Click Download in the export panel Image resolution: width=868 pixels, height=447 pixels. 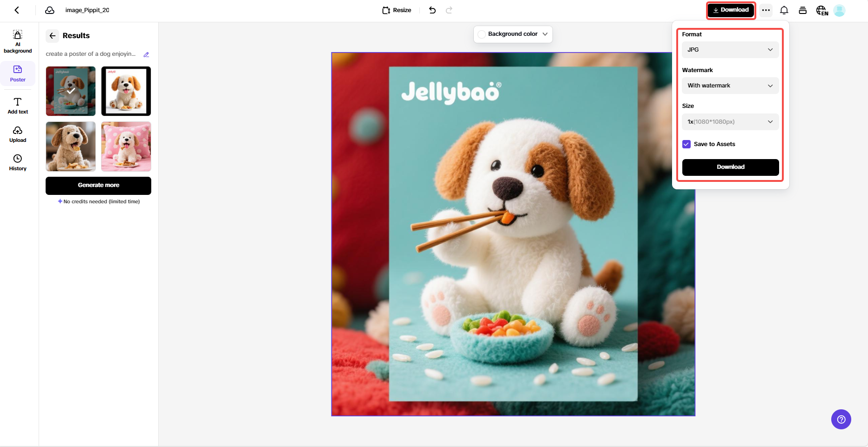click(x=730, y=167)
